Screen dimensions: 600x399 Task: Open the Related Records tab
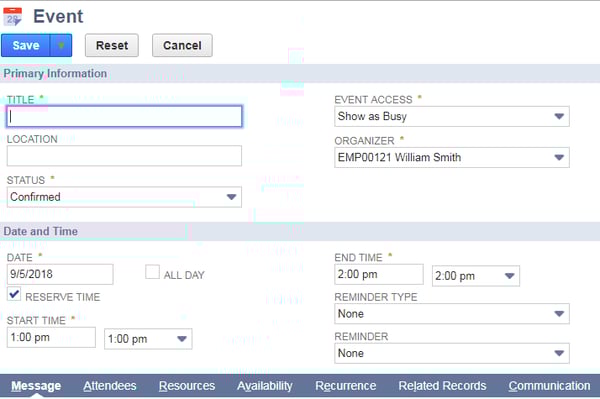[442, 386]
